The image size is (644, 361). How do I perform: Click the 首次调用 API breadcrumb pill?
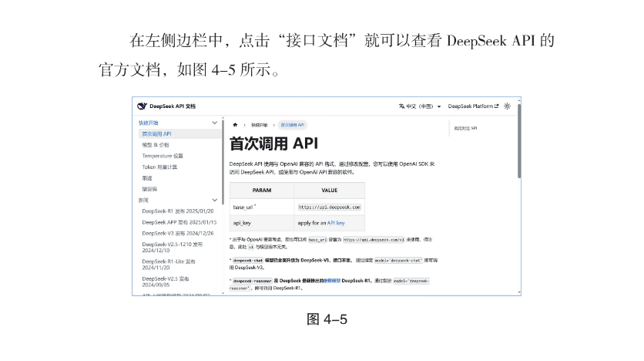click(x=293, y=125)
